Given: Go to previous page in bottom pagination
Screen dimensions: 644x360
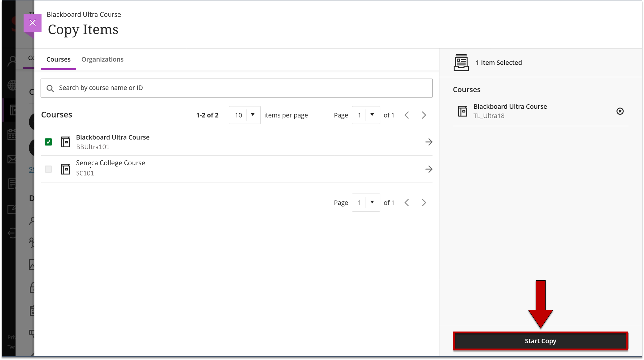Looking at the screenshot, I should coord(407,202).
